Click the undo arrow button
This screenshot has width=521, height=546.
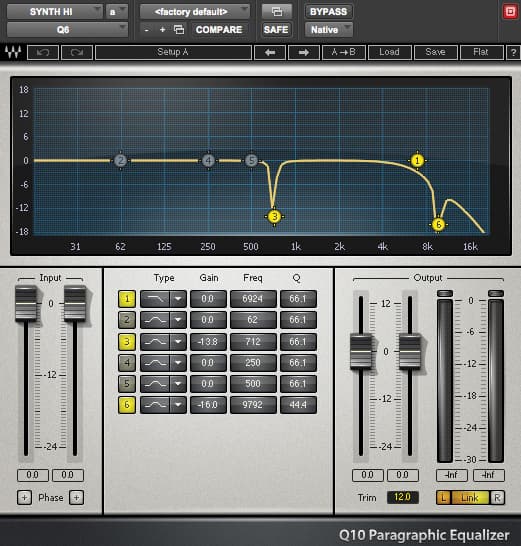[43, 53]
